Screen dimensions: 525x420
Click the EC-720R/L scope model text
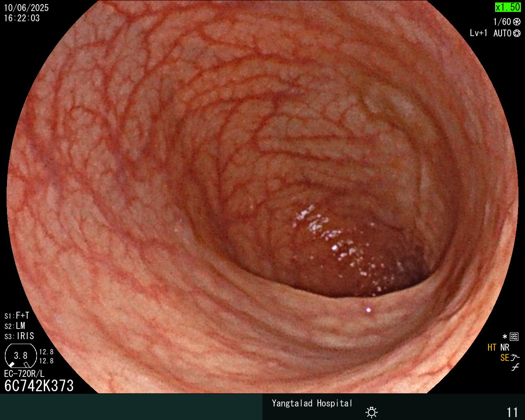tap(24, 374)
